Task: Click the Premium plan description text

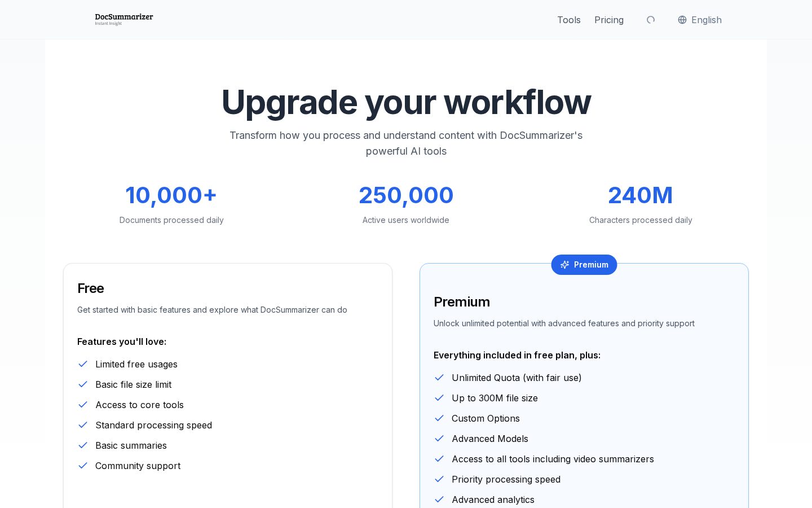Action: pyautogui.click(x=564, y=323)
